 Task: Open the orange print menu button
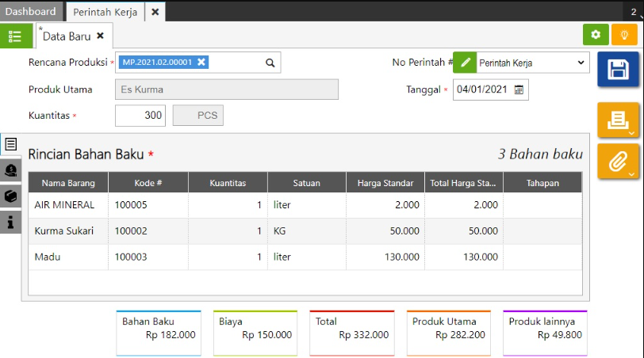[x=617, y=120]
